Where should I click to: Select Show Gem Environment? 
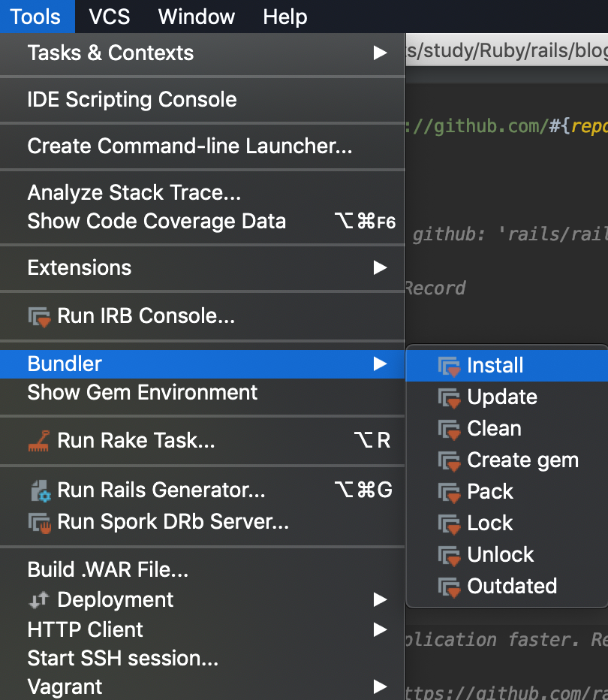tap(143, 392)
